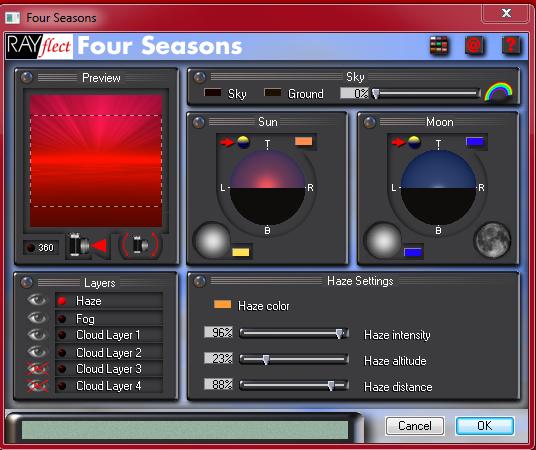Click the red sky preview image
This screenshot has width=536, height=450.
click(96, 161)
